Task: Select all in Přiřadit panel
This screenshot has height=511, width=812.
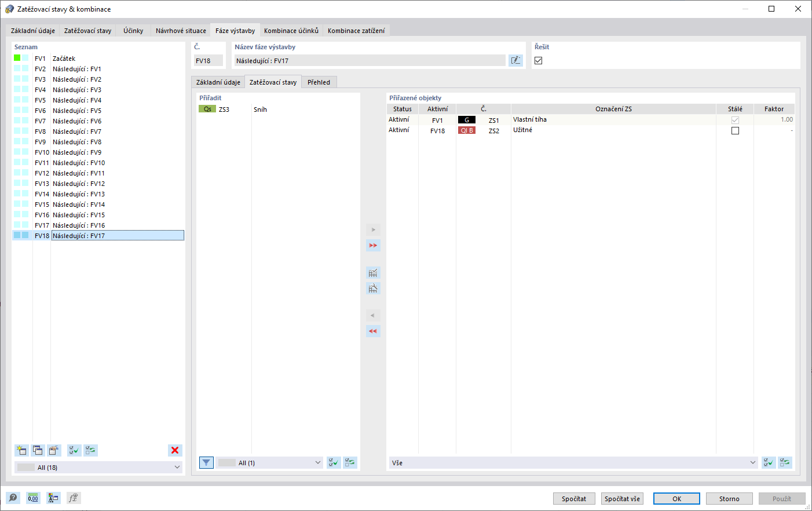Action: pyautogui.click(x=334, y=462)
